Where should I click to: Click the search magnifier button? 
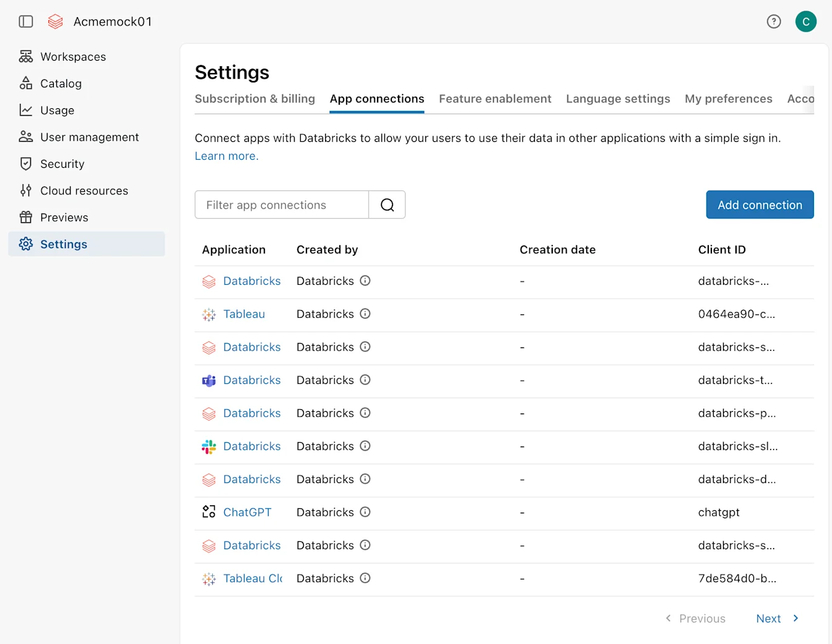(388, 205)
